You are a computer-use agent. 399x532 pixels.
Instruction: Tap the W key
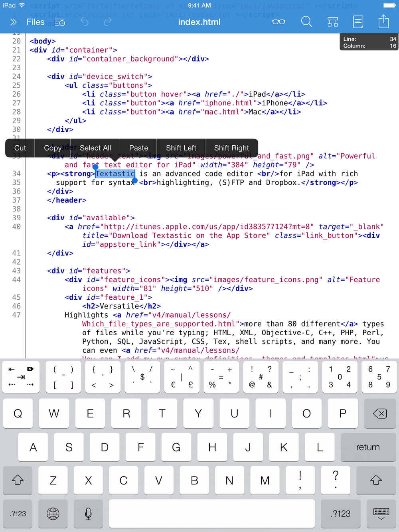tap(54, 413)
